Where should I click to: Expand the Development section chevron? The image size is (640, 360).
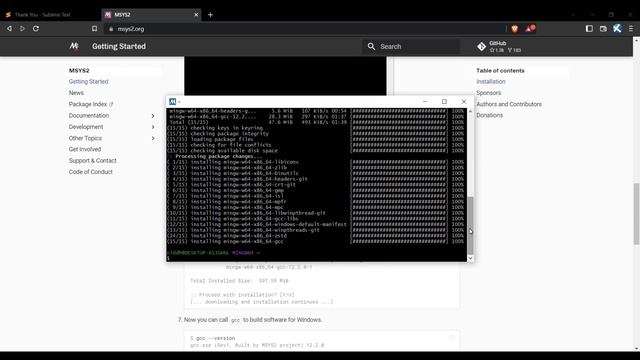pos(153,127)
